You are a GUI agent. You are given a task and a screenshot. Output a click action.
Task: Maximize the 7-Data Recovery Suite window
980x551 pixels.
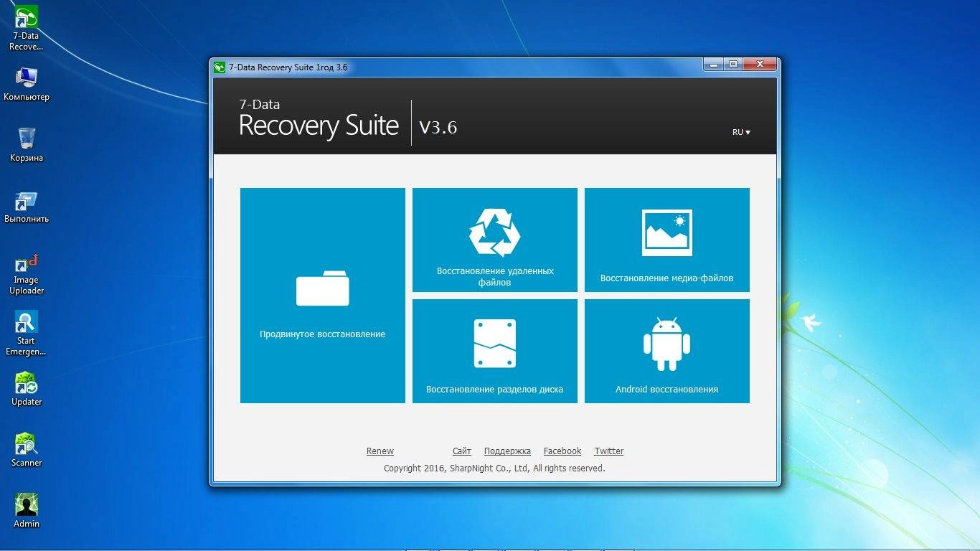(733, 65)
